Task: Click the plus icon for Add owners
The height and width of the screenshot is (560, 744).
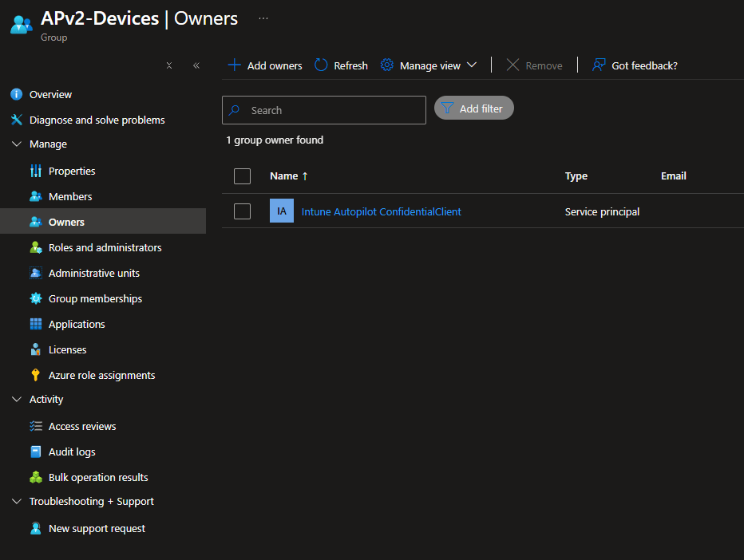Action: [235, 65]
